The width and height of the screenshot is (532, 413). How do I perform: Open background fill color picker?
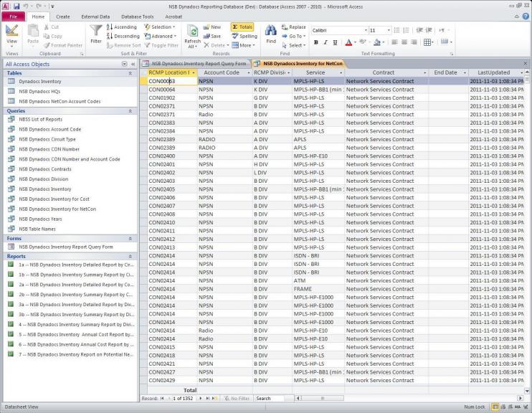(x=376, y=42)
